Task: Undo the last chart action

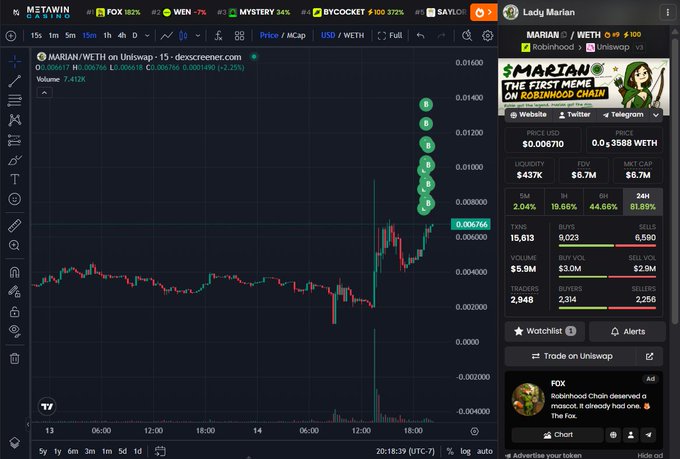Action: click(421, 36)
